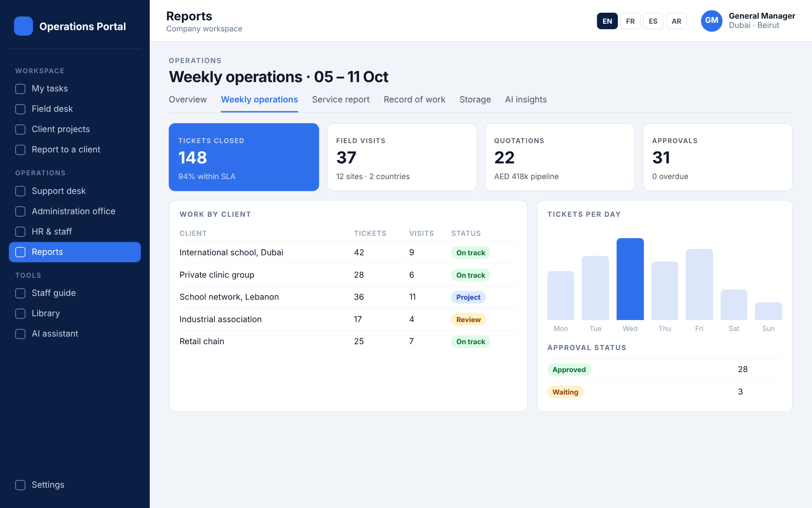Click the icon beside AI assistant
Image resolution: width=812 pixels, height=508 pixels.
pos(20,334)
